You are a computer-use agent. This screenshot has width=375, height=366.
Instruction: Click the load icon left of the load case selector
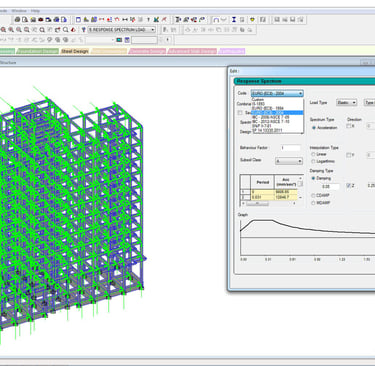pos(84,30)
